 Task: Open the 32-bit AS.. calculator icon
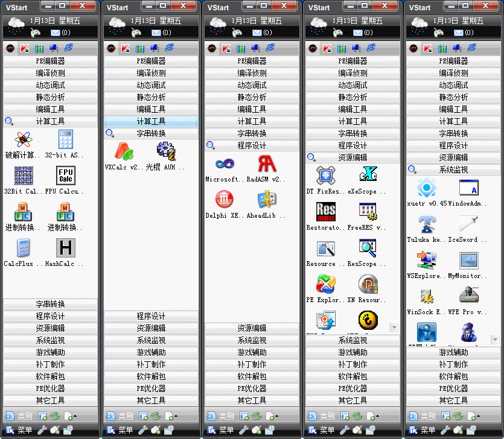(66, 139)
